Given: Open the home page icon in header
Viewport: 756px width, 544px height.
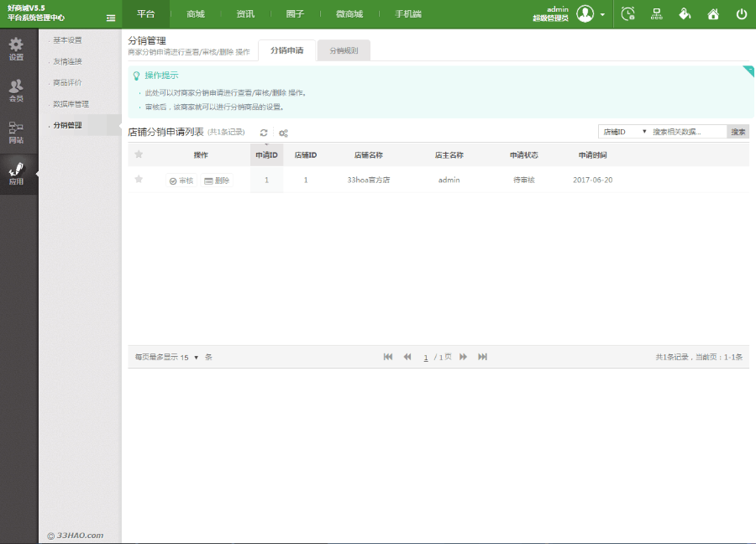Looking at the screenshot, I should click(713, 14).
